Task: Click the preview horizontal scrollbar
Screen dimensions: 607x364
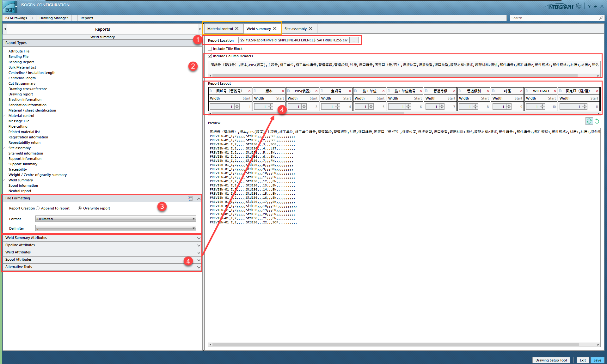Action: (395, 345)
